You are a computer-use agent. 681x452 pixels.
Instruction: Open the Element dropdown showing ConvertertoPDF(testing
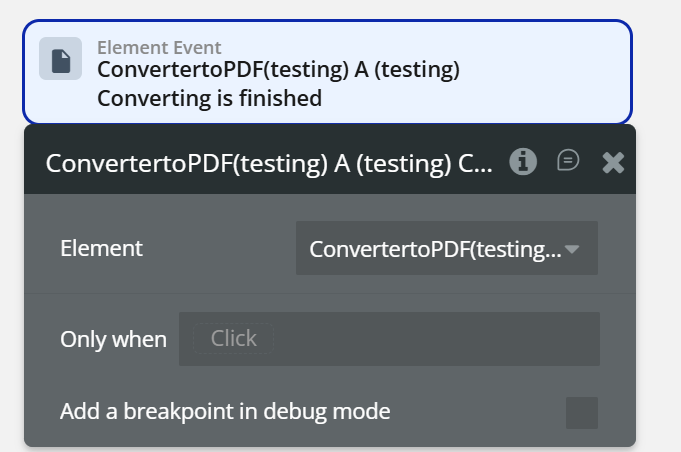click(436, 249)
